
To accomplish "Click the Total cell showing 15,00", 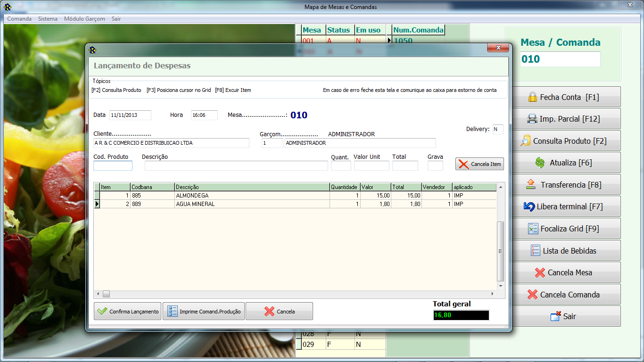I will tap(406, 195).
